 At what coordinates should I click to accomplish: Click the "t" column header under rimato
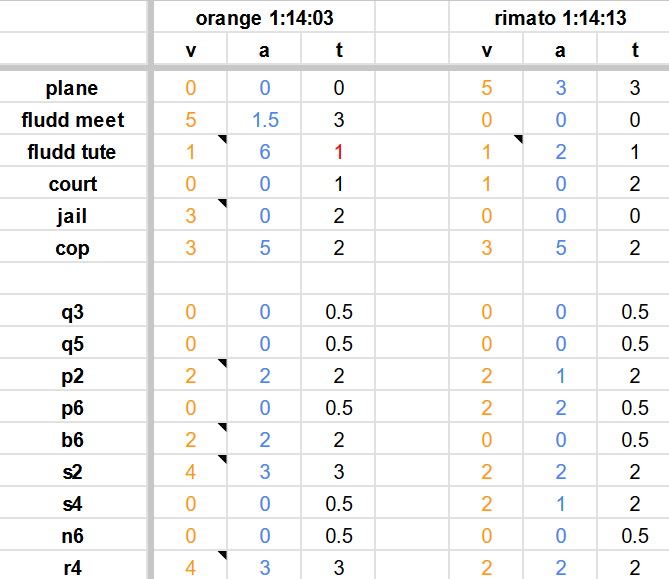click(x=635, y=50)
